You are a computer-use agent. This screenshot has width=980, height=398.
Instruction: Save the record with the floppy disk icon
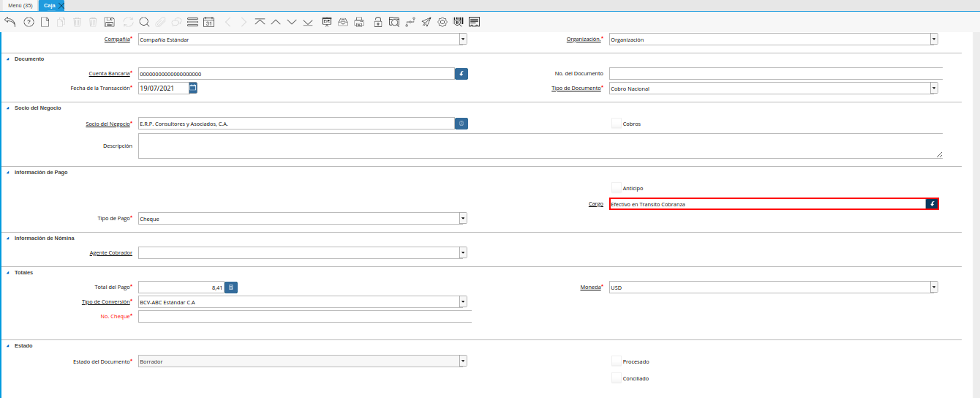[109, 22]
